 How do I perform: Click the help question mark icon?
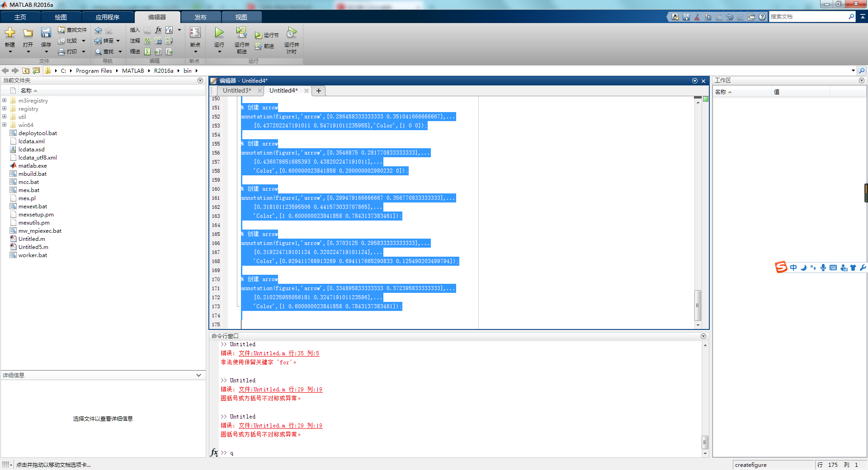762,17
